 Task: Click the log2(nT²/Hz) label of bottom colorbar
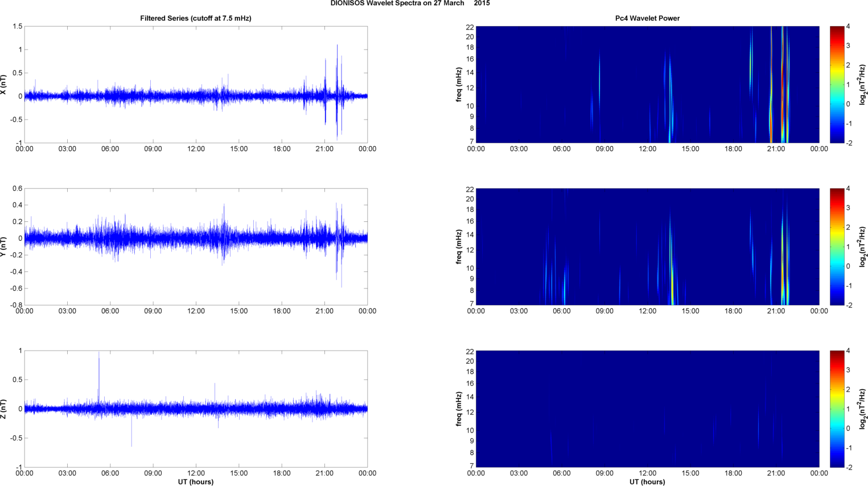click(863, 409)
